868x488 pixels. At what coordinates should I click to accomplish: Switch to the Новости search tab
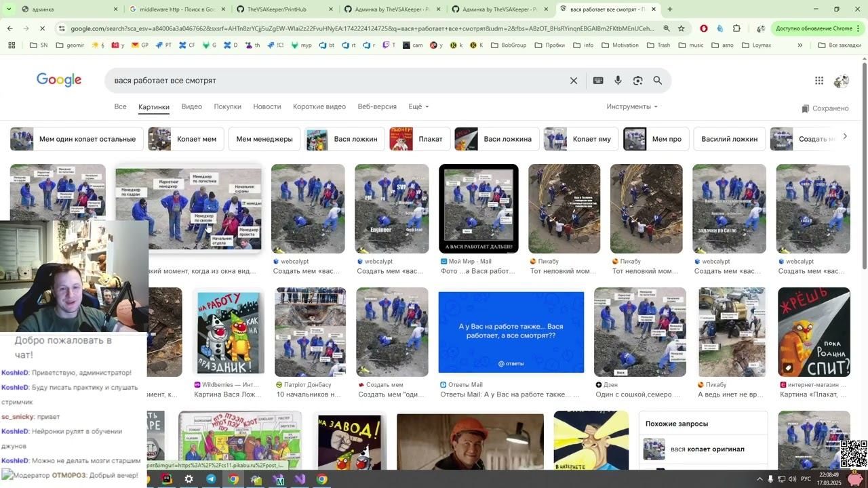(267, 106)
